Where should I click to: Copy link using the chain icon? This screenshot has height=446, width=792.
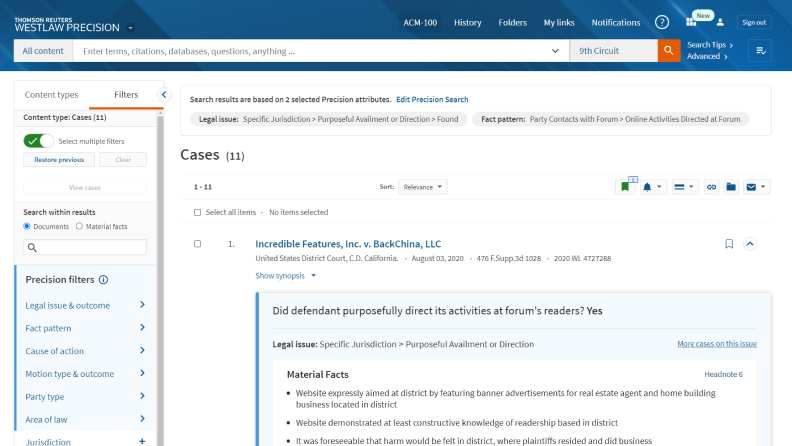(711, 186)
